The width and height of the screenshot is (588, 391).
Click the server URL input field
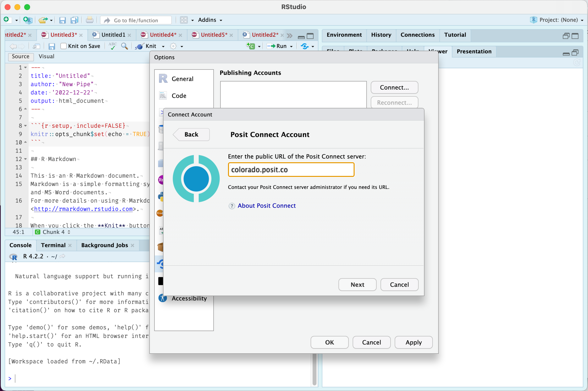click(x=291, y=170)
